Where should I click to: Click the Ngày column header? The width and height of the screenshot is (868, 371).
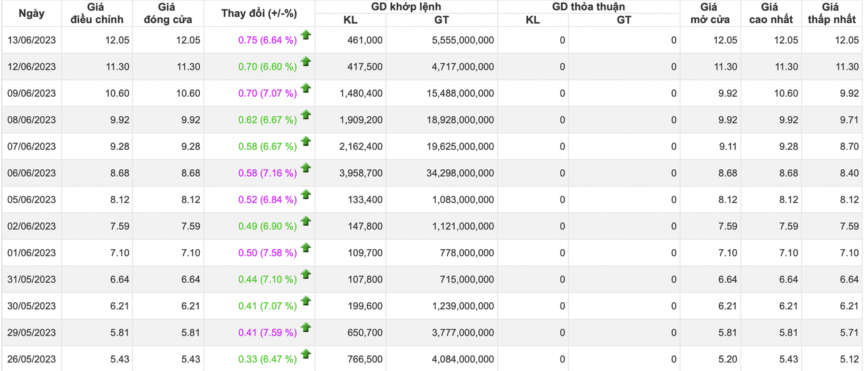(x=31, y=13)
